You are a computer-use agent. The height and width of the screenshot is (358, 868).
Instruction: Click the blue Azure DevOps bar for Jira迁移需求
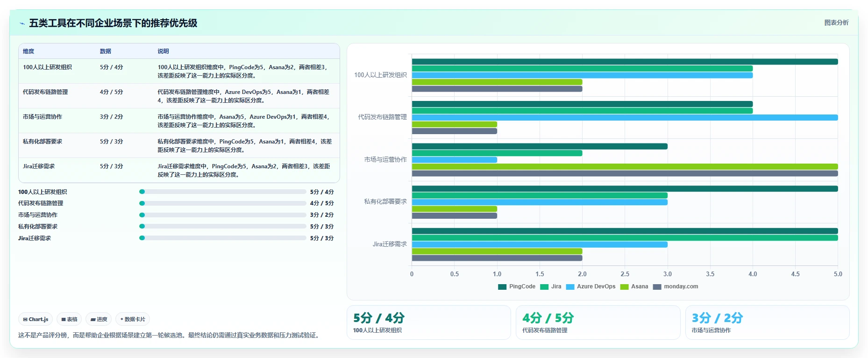tap(540, 244)
